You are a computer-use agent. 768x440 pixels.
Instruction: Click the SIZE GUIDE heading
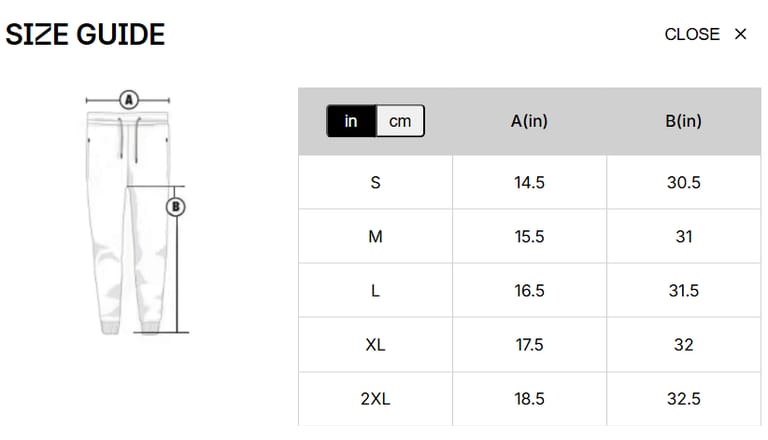tap(85, 34)
